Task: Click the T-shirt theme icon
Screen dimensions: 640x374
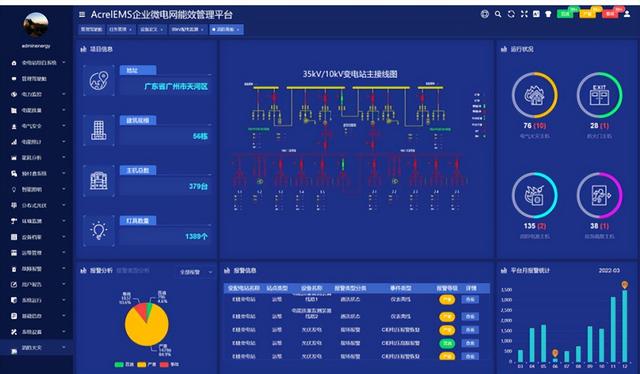Action: coord(548,14)
